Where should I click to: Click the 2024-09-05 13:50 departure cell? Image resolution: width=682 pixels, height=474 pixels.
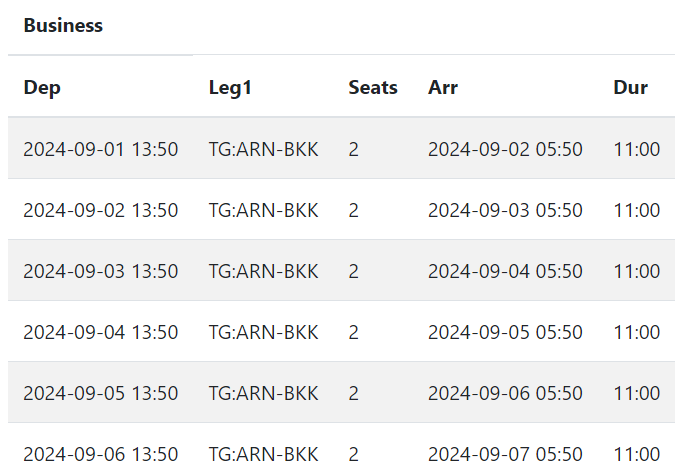point(101,393)
